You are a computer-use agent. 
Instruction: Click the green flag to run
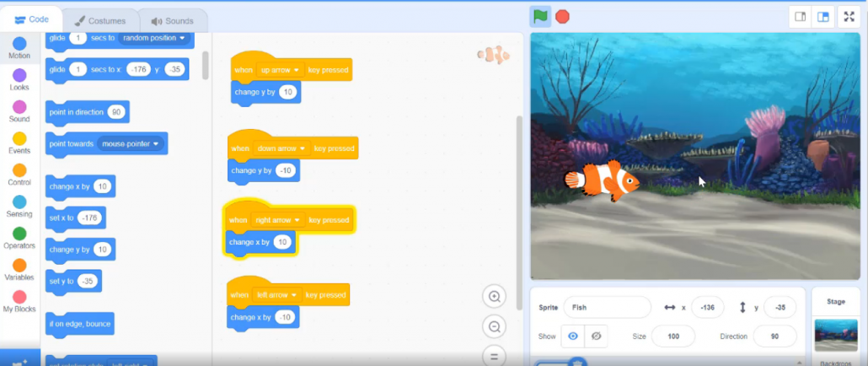pyautogui.click(x=539, y=17)
